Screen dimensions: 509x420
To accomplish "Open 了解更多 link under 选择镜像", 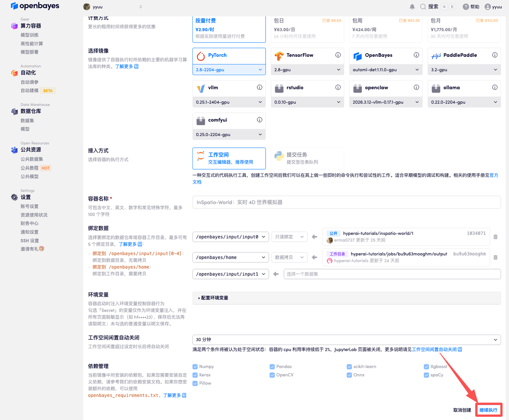I will [126, 67].
